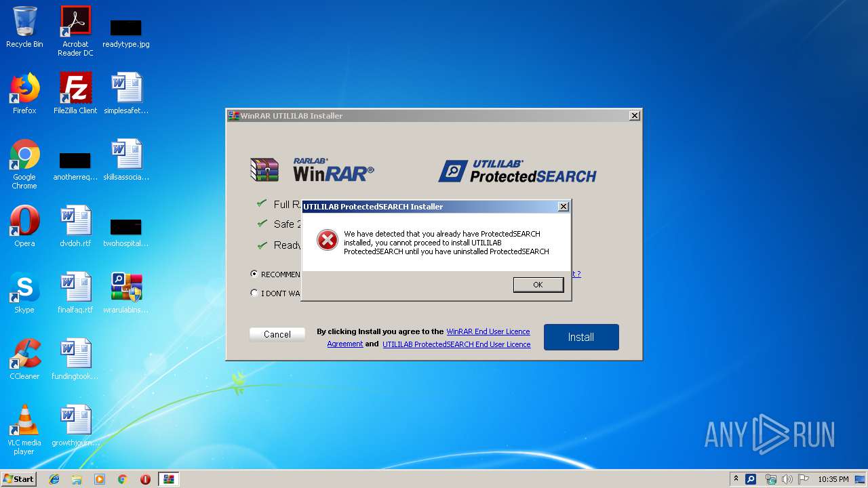Open WinRAR End User Licence link
Image resolution: width=868 pixels, height=488 pixels.
pyautogui.click(x=488, y=331)
